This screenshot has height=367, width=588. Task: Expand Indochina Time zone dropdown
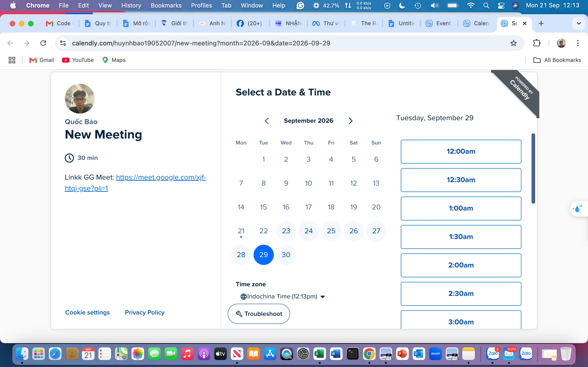[x=283, y=296]
